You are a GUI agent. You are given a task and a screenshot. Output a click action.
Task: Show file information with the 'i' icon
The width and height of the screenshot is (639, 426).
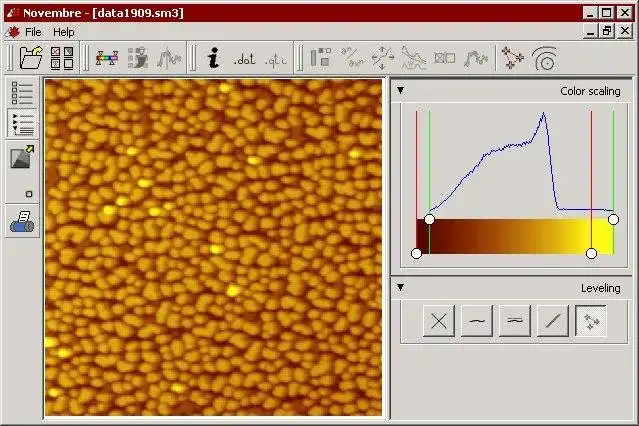(x=213, y=57)
